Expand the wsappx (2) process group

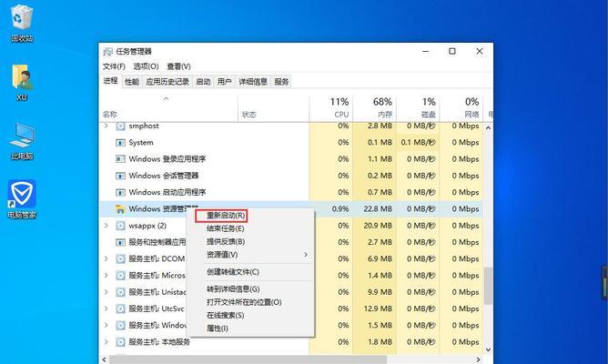click(106, 225)
